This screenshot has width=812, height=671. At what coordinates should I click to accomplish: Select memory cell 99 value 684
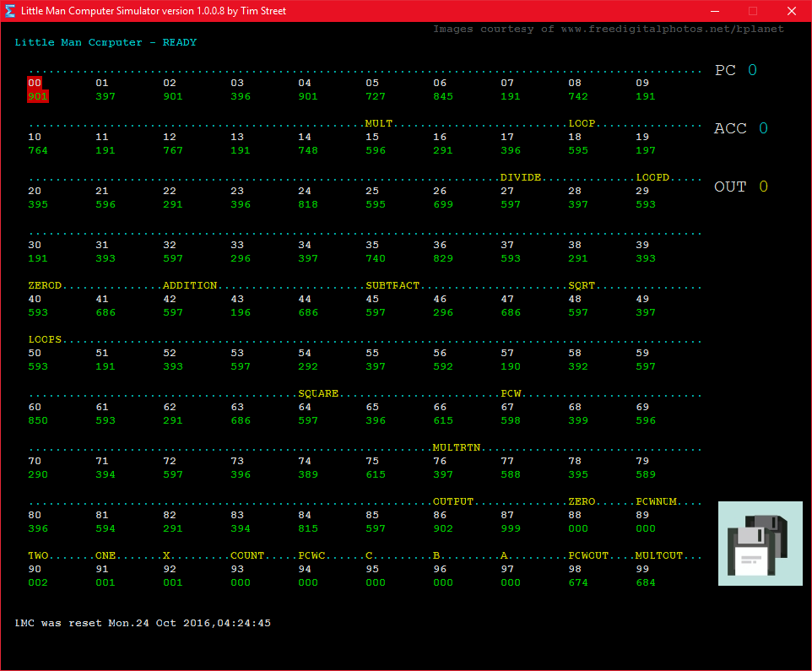pyautogui.click(x=645, y=582)
